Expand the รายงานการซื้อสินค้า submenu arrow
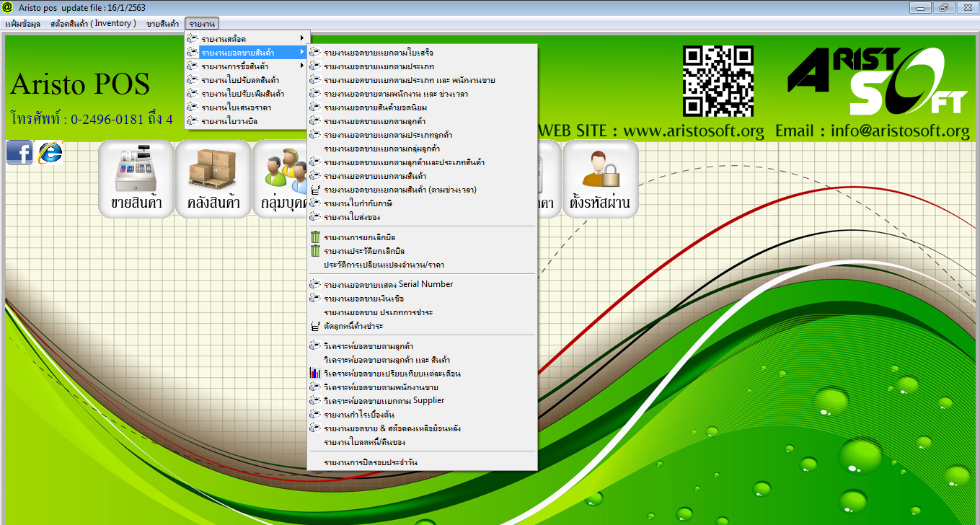This screenshot has width=980, height=525. click(302, 66)
